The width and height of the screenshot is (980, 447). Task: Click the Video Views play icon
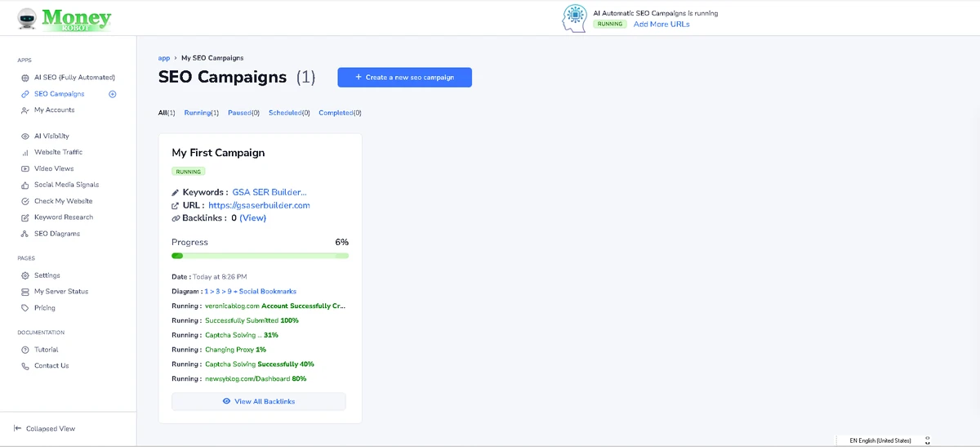click(25, 168)
